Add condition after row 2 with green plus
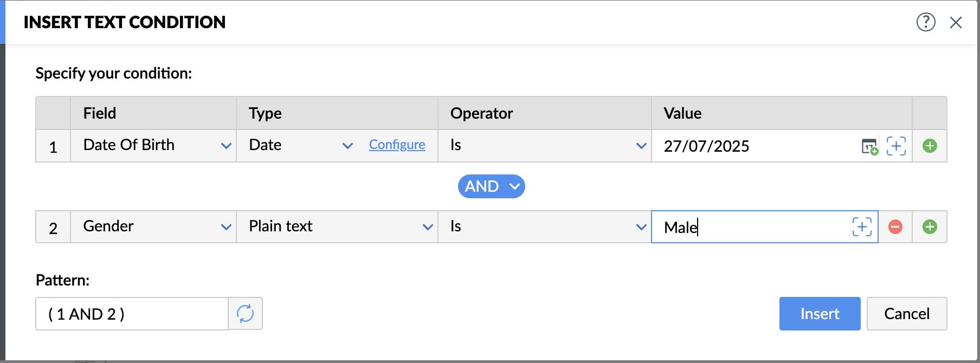980x363 pixels. 930,227
